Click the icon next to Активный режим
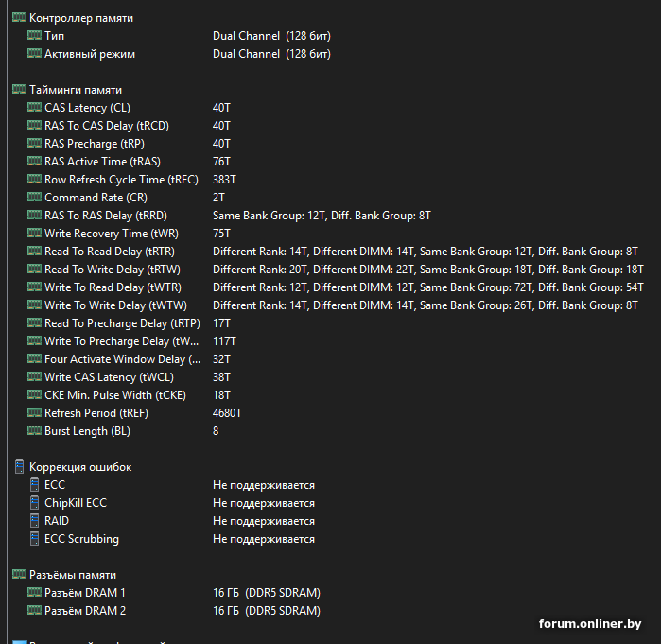The image size is (661, 644). (35, 53)
